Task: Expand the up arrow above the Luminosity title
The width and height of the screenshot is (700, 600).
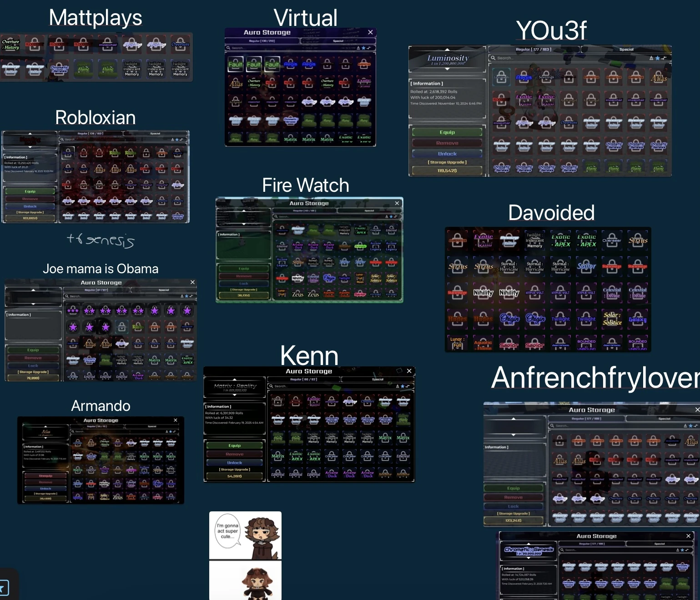Action: pyautogui.click(x=448, y=50)
